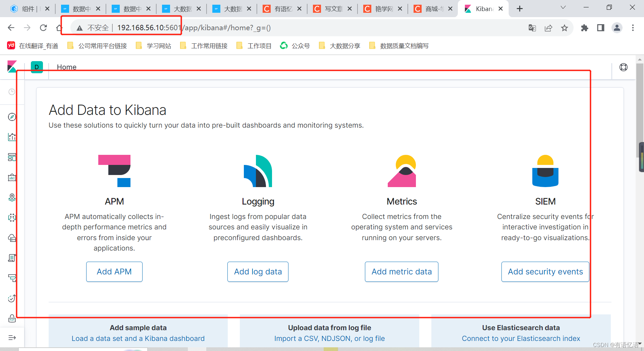Click the APM product logo
This screenshot has height=351, width=644.
click(114, 171)
